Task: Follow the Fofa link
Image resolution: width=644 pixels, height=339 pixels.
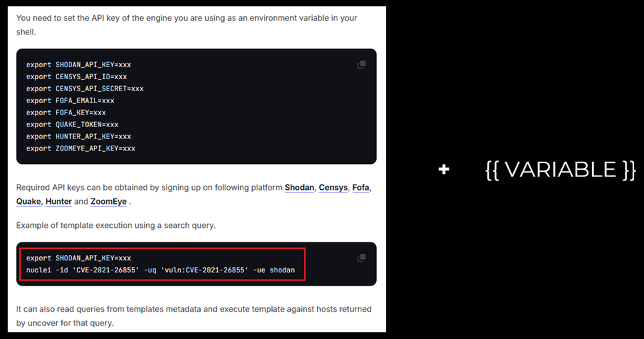Action: (361, 188)
